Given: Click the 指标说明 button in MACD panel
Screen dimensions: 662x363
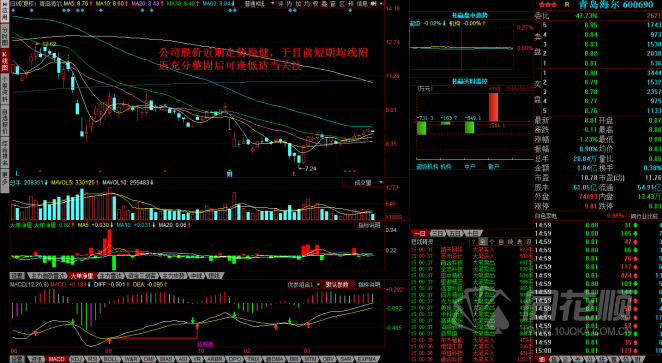Looking at the screenshot, I should [x=369, y=284].
